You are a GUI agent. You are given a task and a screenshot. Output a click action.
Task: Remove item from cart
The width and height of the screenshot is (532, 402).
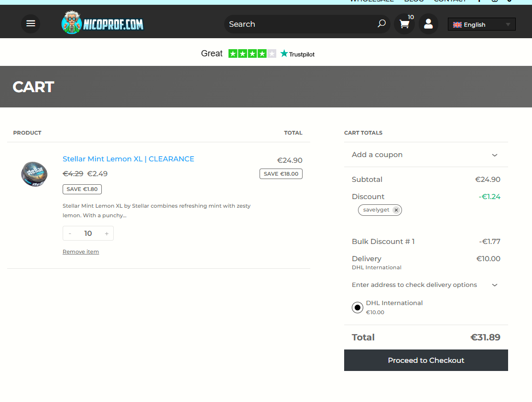click(81, 252)
